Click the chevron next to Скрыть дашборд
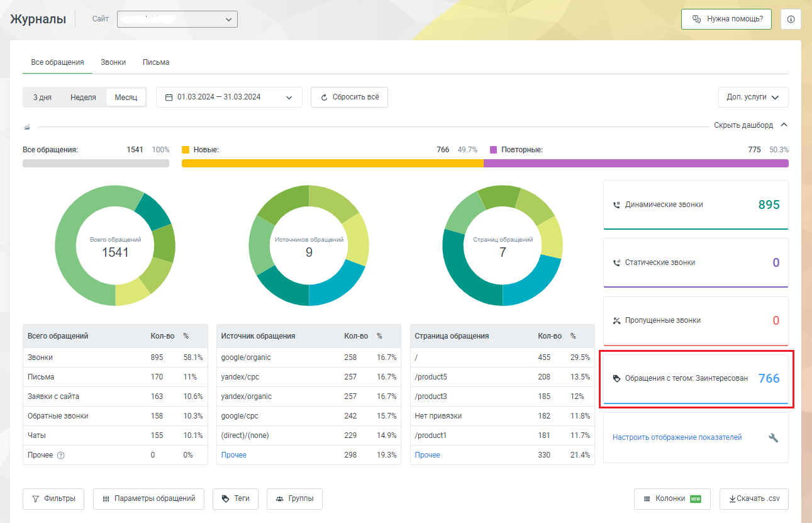Screen dimensions: 812x523 click(x=783, y=125)
